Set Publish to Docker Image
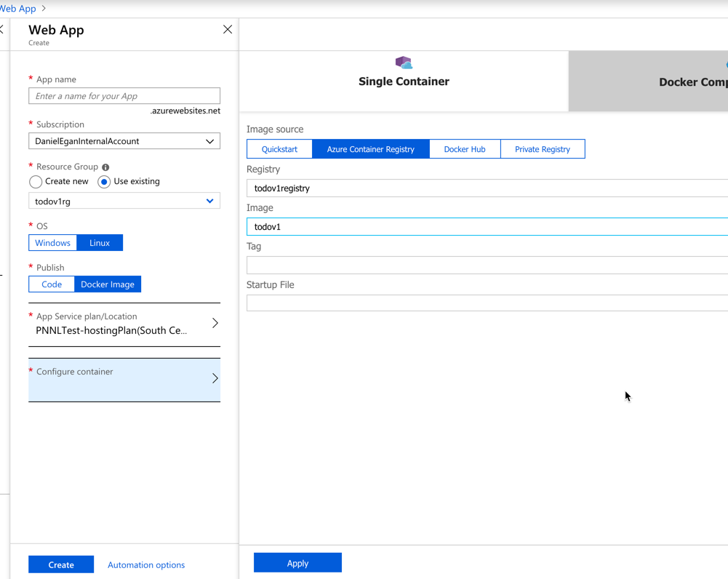The image size is (728, 579). point(108,284)
